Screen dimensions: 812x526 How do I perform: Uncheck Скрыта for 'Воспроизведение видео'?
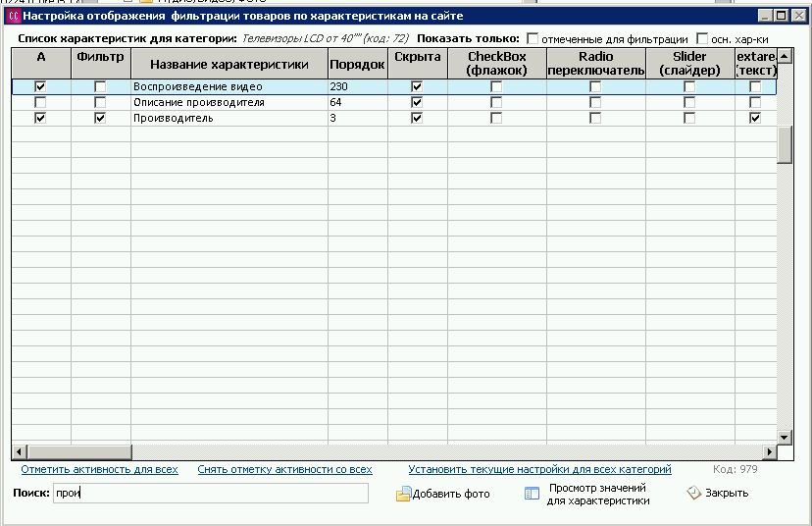click(x=417, y=86)
